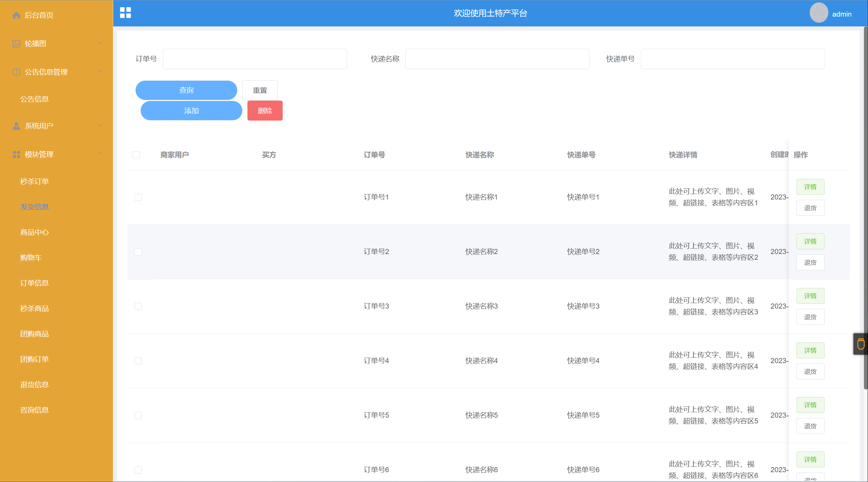The image size is (868, 482).
Task: Click the module grid icon by 模块管理
Action: pos(16,154)
